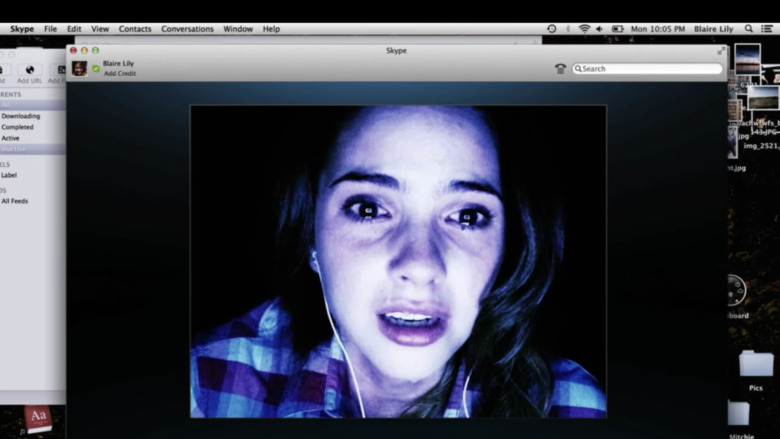This screenshot has width=780, height=439.
Task: Click the volume speaker icon
Action: [600, 29]
